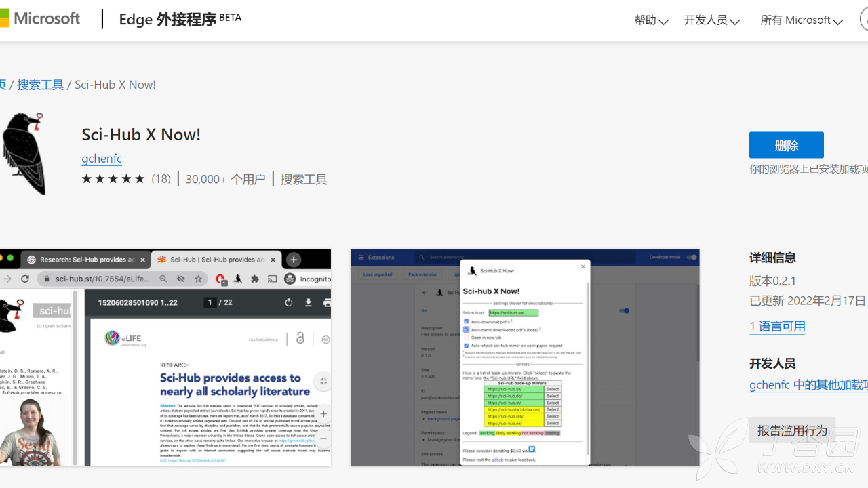The height and width of the screenshot is (488, 868).
Task: Enable the Open in new tab checkbox
Action: [x=466, y=338]
